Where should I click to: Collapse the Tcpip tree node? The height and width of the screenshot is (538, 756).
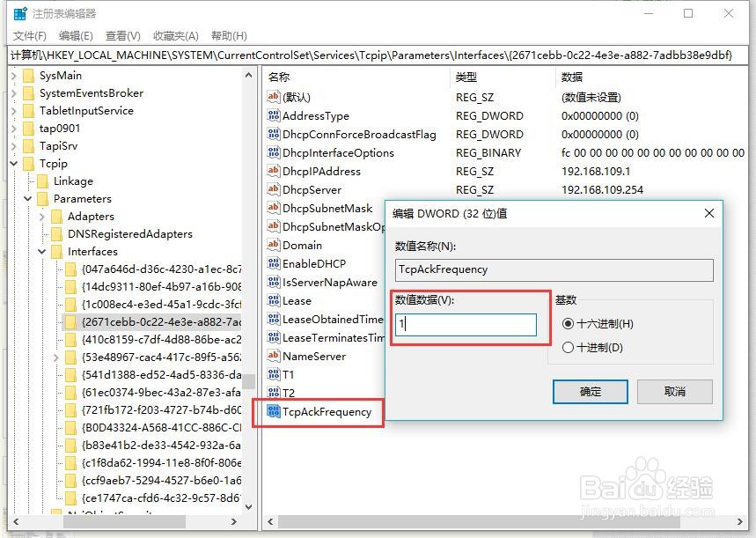[x=14, y=164]
